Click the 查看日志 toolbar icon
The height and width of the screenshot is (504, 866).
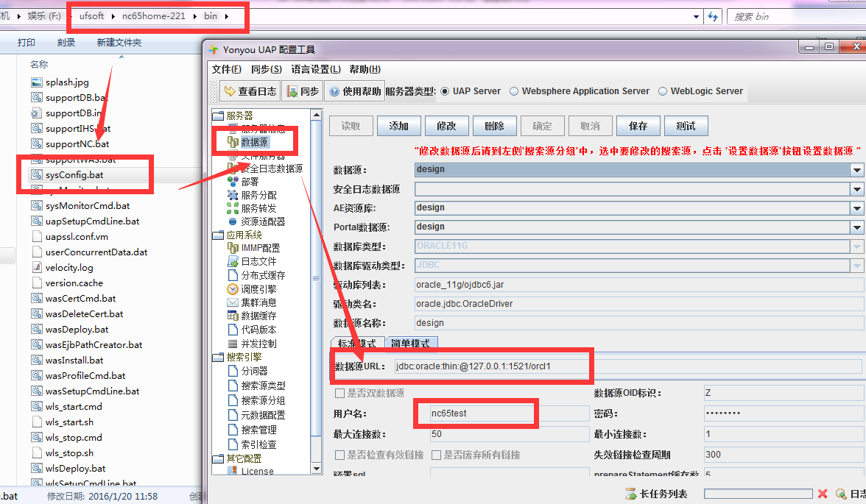pos(230,92)
